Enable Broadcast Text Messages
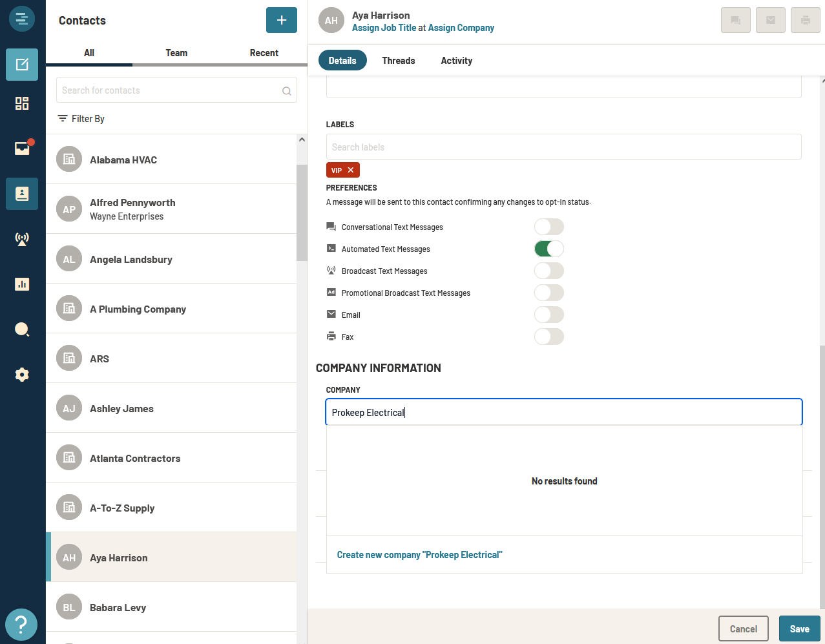This screenshot has width=825, height=644. 548,271
